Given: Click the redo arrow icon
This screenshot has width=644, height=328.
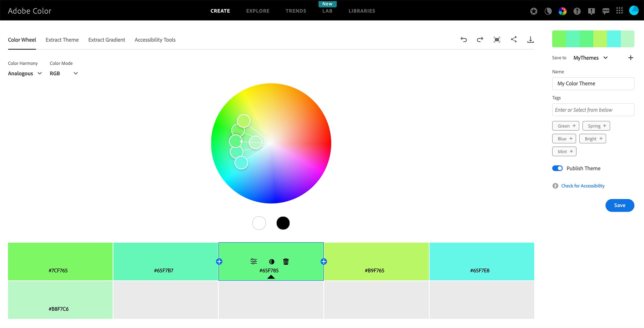Looking at the screenshot, I should click(480, 40).
